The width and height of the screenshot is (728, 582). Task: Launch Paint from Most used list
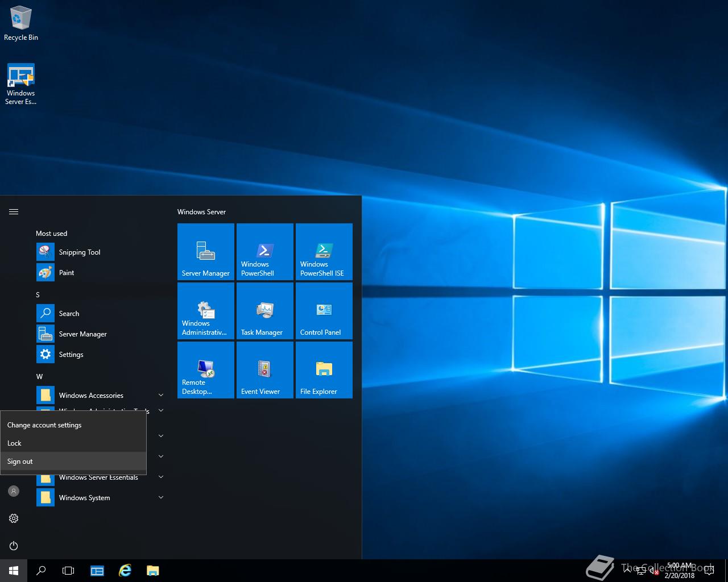coord(100,273)
